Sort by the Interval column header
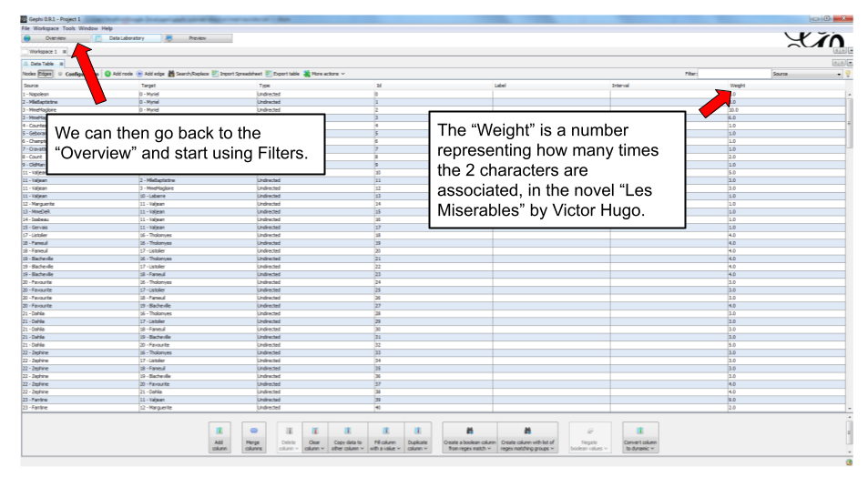This screenshot has width=868, height=477. [669, 86]
